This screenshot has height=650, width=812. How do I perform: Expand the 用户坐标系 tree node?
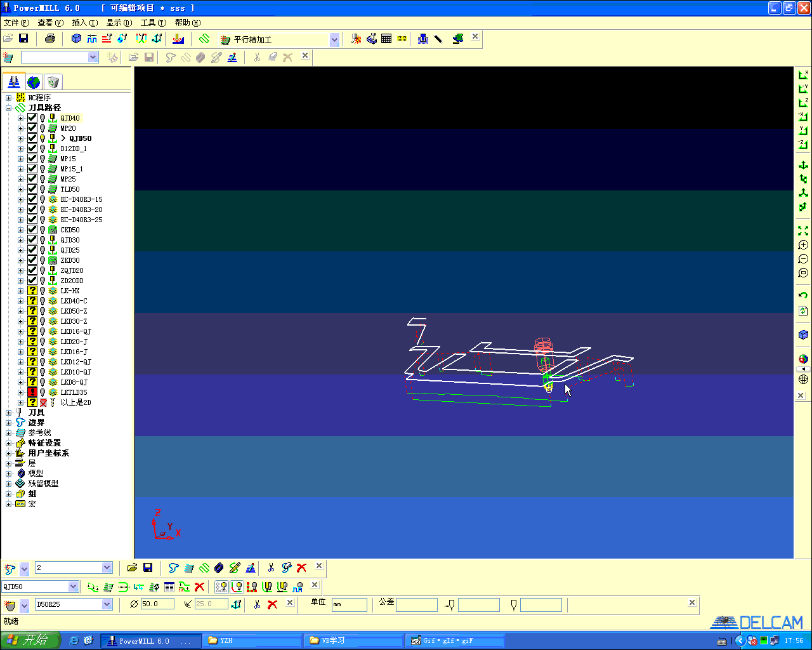pyautogui.click(x=9, y=453)
